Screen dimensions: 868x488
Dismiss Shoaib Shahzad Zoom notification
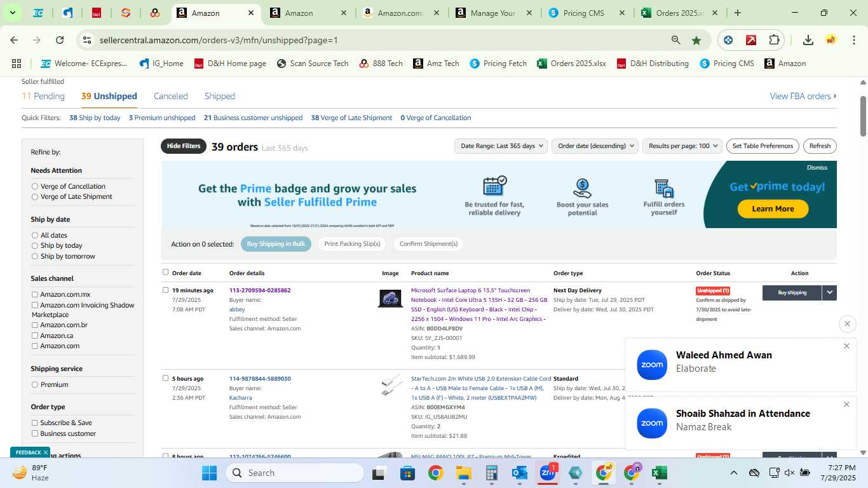pos(846,405)
